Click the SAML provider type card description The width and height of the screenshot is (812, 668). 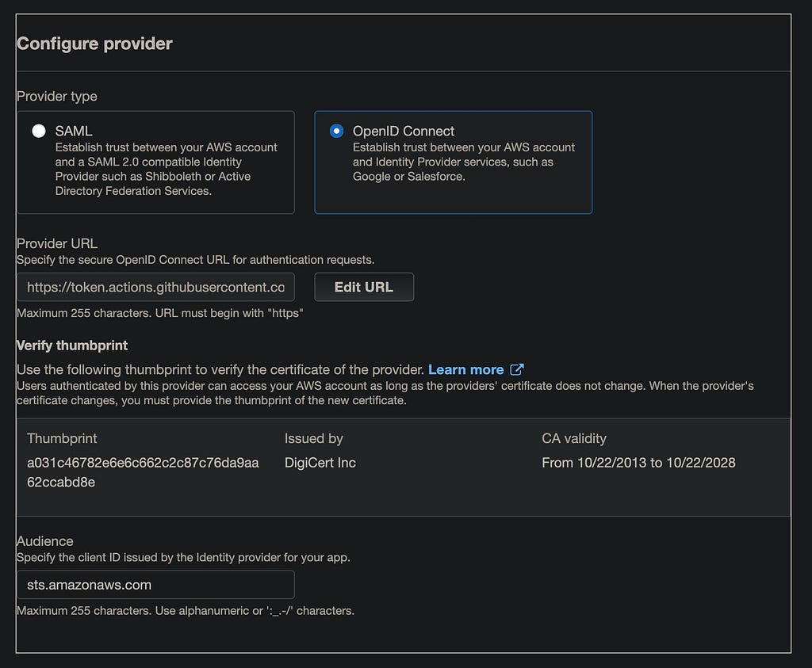coord(167,170)
